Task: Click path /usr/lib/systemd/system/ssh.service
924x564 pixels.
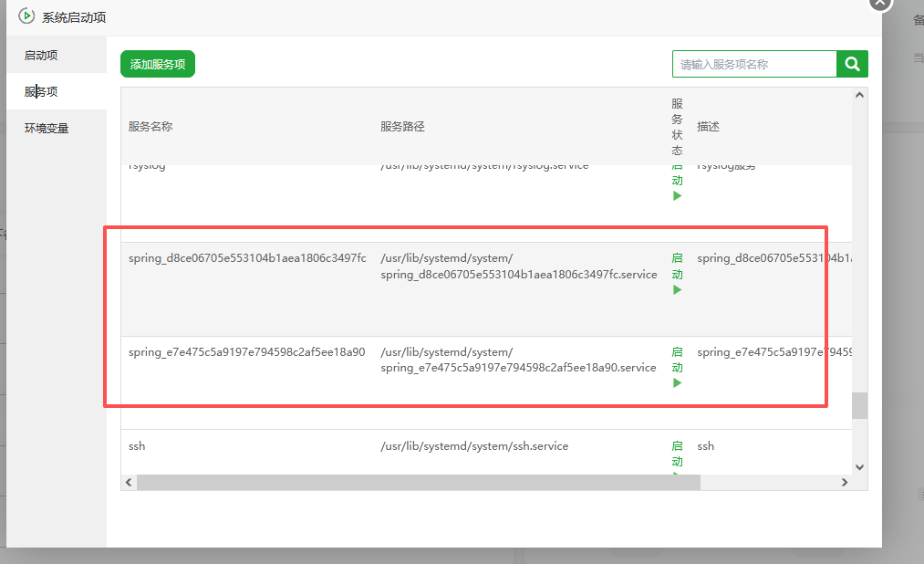Action: [x=474, y=446]
